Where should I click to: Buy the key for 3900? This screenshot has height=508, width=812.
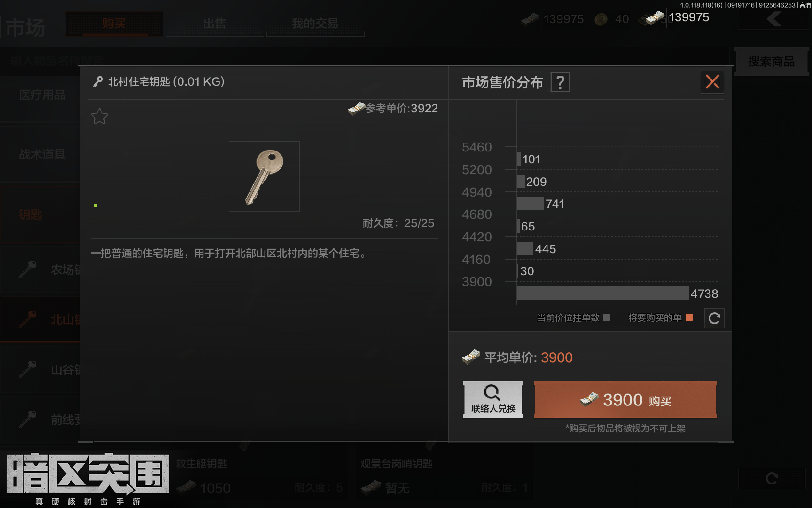tap(625, 400)
